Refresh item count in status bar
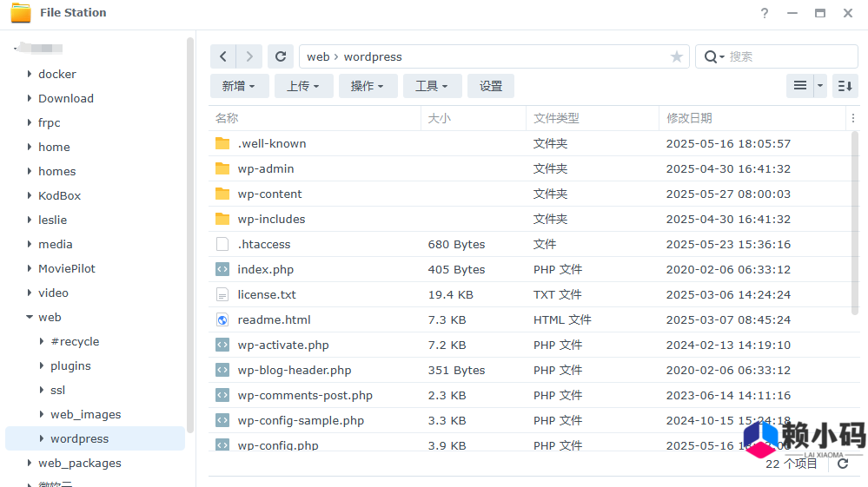 843,464
